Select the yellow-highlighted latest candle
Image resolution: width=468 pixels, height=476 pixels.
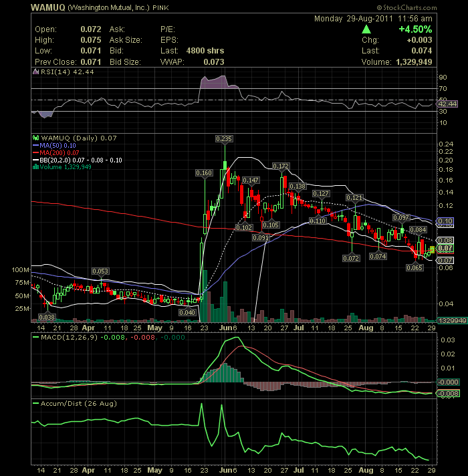[x=432, y=249]
